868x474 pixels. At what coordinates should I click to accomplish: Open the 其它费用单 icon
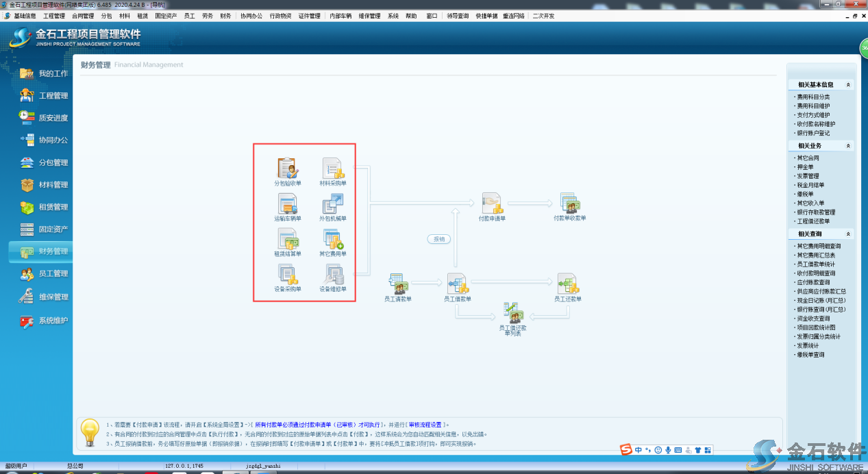[x=333, y=239]
